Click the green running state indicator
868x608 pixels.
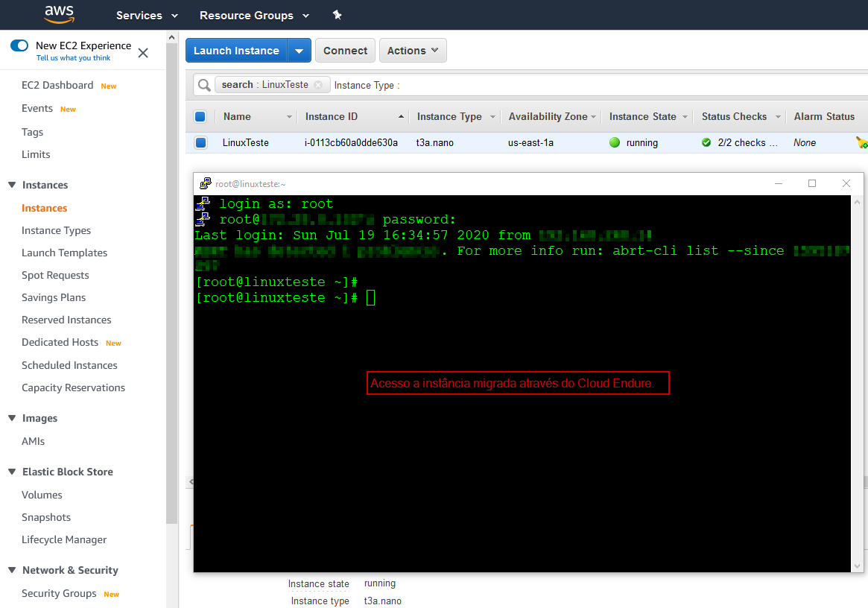[x=615, y=142]
